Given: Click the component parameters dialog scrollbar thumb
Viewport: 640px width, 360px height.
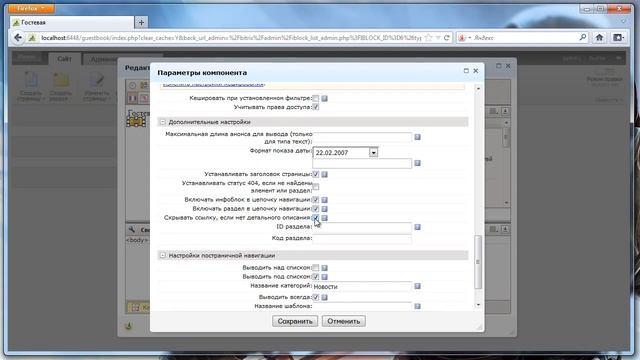Looking at the screenshot, I should click(x=478, y=262).
